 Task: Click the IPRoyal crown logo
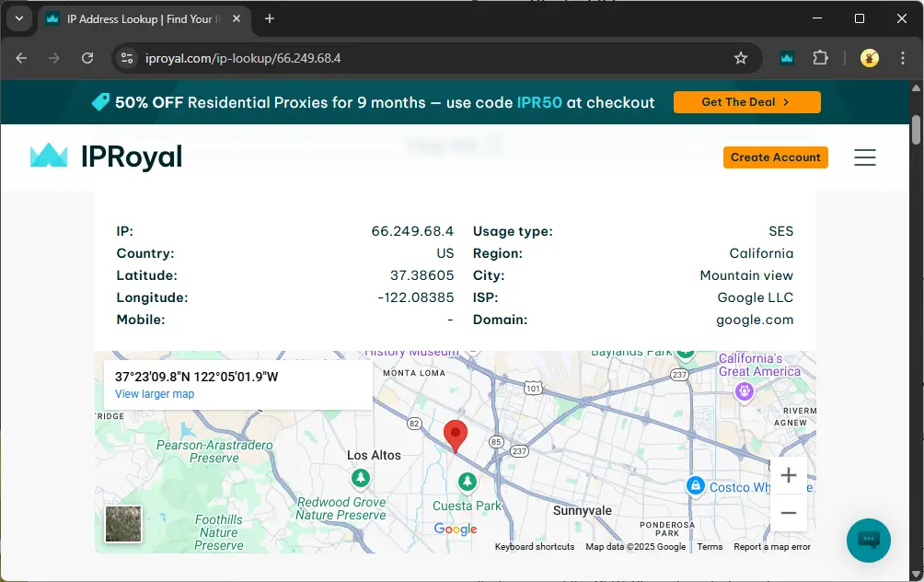coord(50,157)
